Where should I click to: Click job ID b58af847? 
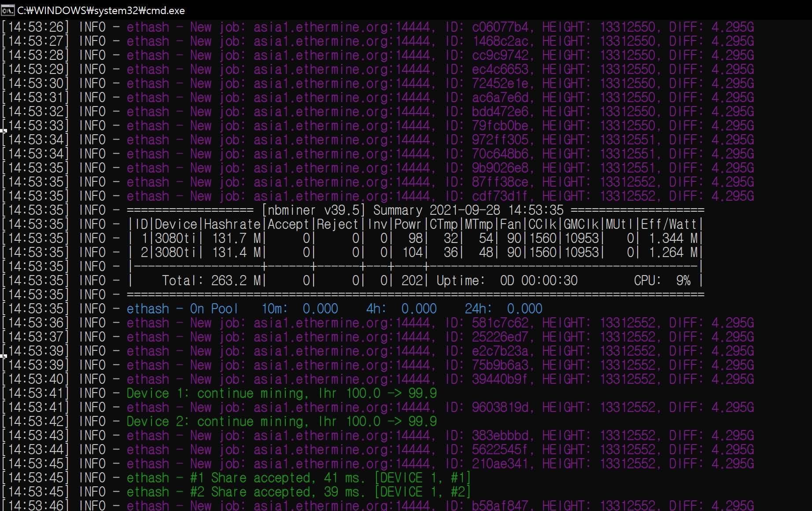(500, 505)
